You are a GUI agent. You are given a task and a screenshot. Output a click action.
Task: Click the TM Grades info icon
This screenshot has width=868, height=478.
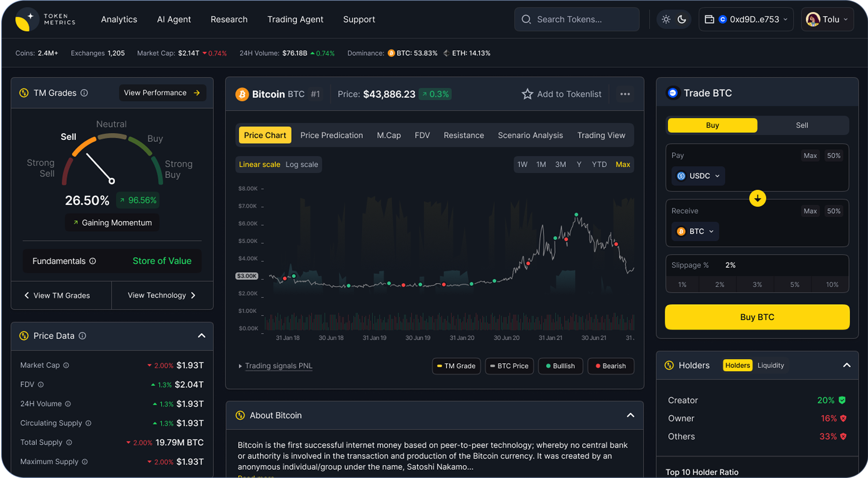[x=84, y=93]
